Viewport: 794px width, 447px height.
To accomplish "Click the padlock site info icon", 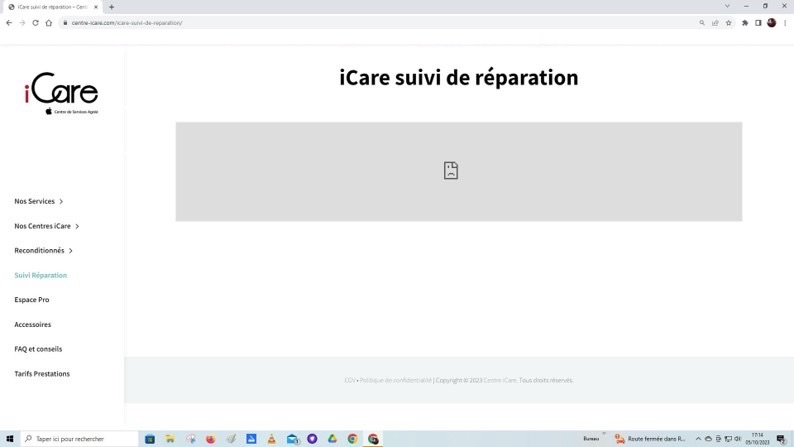I will [65, 23].
